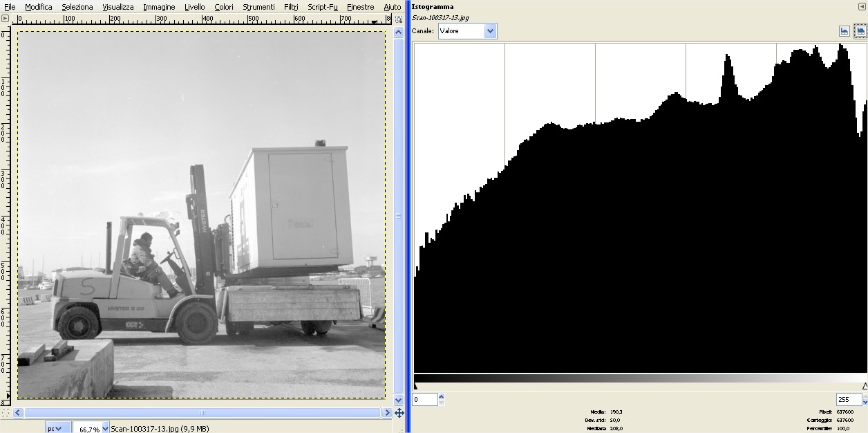Open the Canale channel dropdown

tap(467, 31)
